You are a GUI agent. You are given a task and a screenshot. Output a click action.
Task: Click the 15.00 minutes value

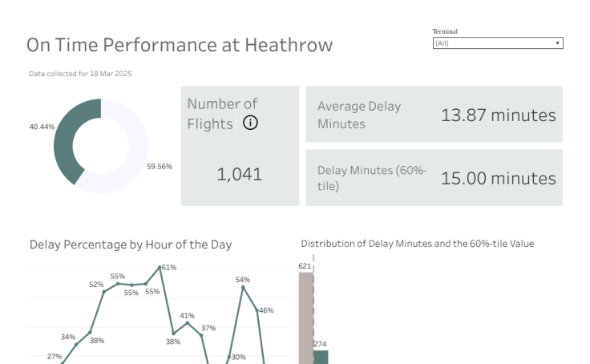click(x=498, y=178)
